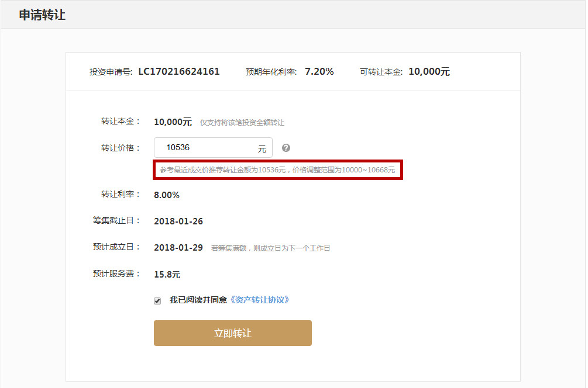Open the 《资产转让协议》 link
This screenshot has height=388, width=588.
point(259,300)
